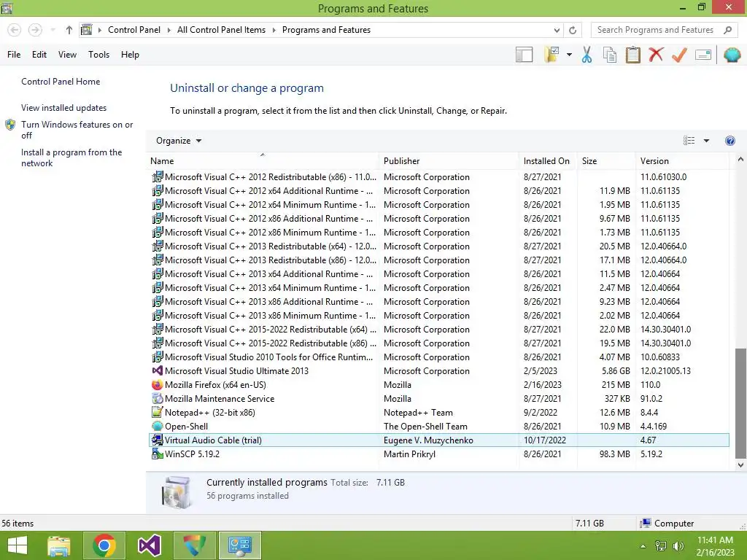Open the Move To folder icon dropdown arrow
Image resolution: width=747 pixels, height=560 pixels.
(569, 55)
